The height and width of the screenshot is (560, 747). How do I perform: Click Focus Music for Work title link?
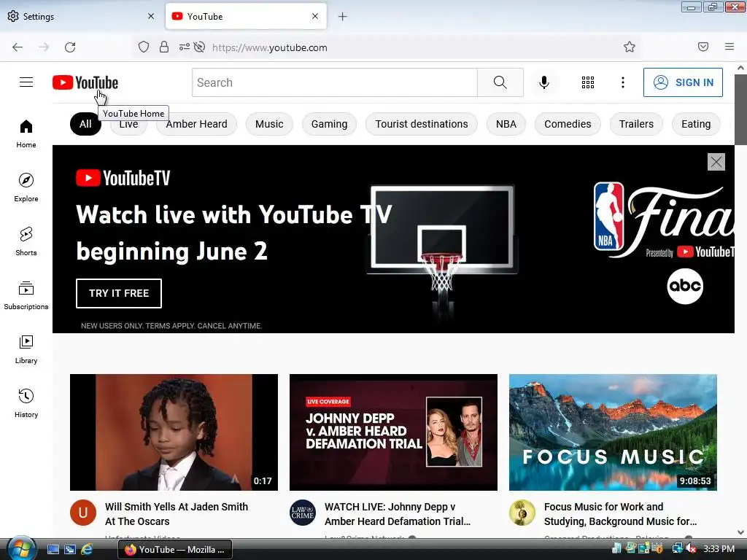pos(620,514)
